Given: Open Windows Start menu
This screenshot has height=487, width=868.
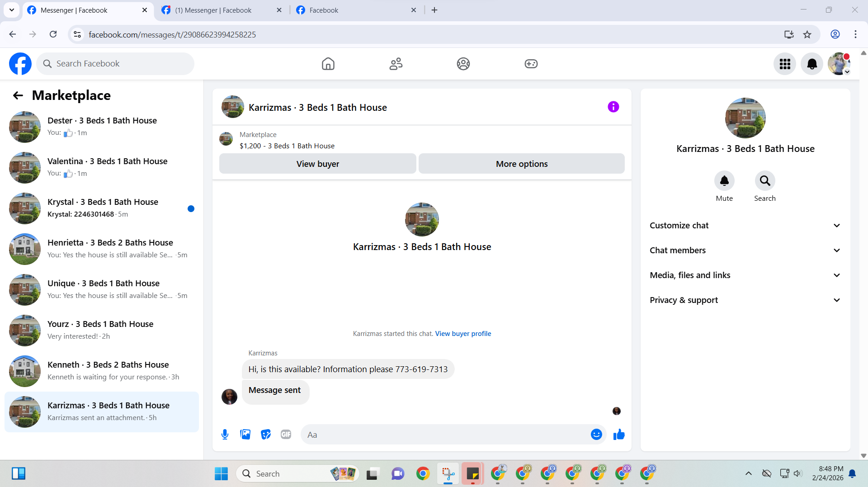Looking at the screenshot, I should coord(221,473).
